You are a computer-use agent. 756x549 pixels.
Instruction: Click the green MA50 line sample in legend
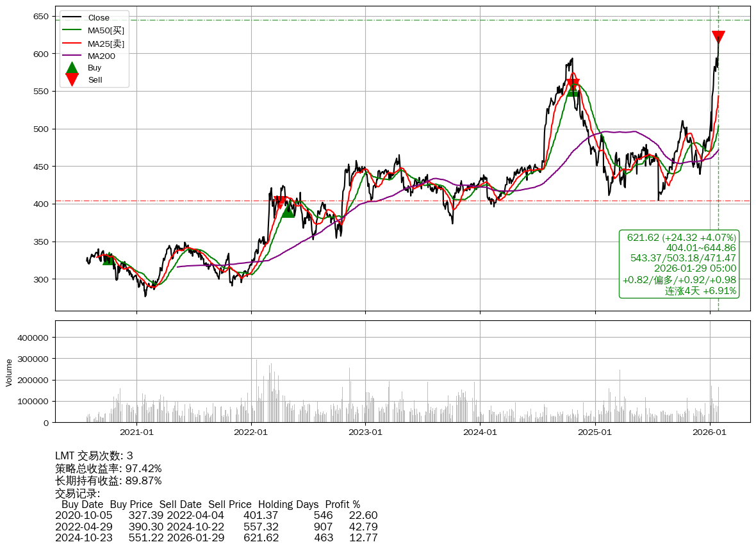click(72, 30)
